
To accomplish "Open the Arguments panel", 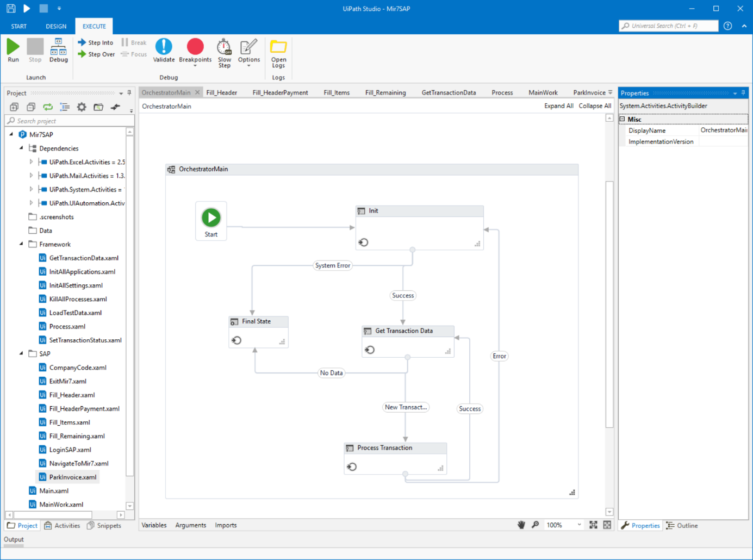I will pos(191,525).
